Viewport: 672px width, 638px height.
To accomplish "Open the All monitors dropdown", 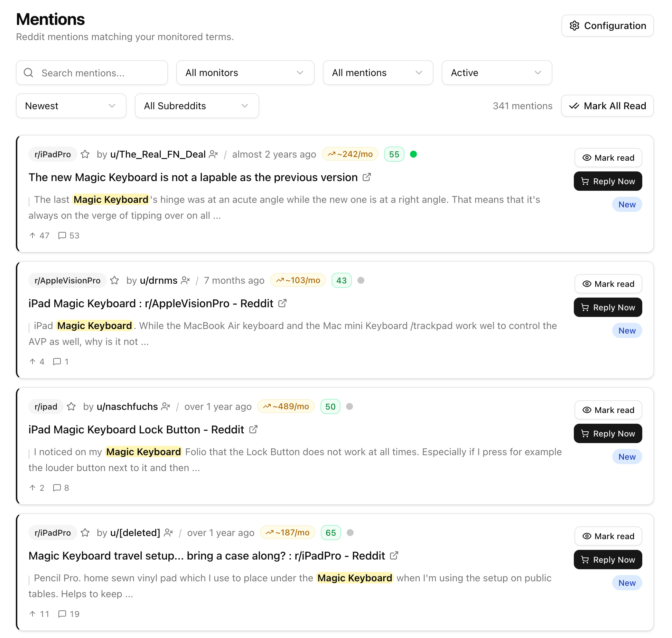I will [245, 73].
